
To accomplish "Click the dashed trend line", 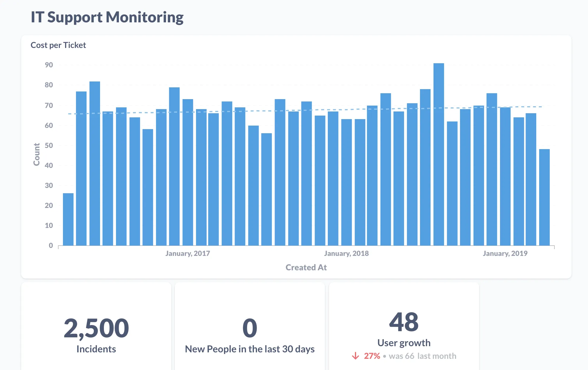I will (x=305, y=110).
